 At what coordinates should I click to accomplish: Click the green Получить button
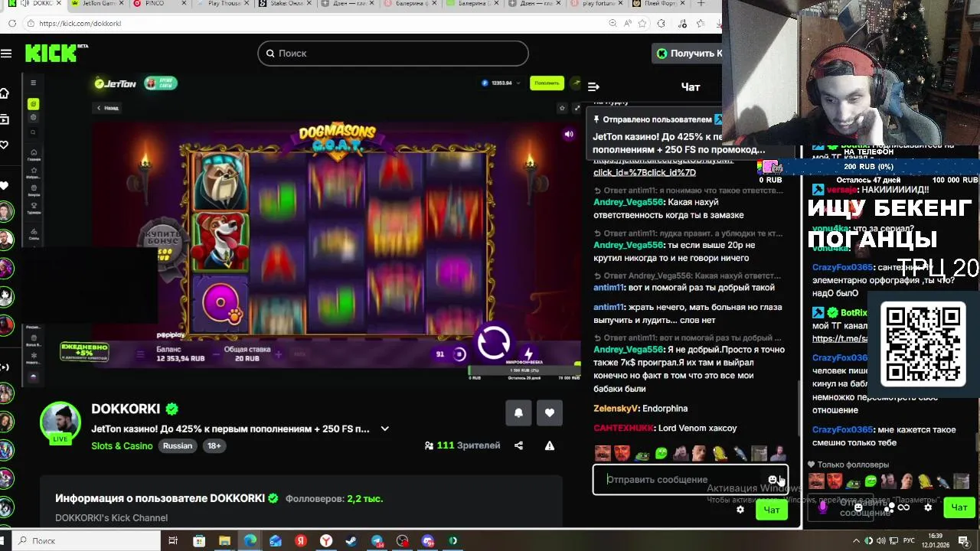(x=688, y=53)
